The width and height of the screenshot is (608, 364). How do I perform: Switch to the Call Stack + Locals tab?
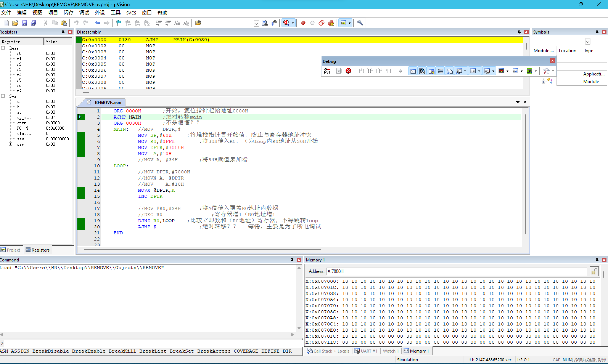[328, 351]
